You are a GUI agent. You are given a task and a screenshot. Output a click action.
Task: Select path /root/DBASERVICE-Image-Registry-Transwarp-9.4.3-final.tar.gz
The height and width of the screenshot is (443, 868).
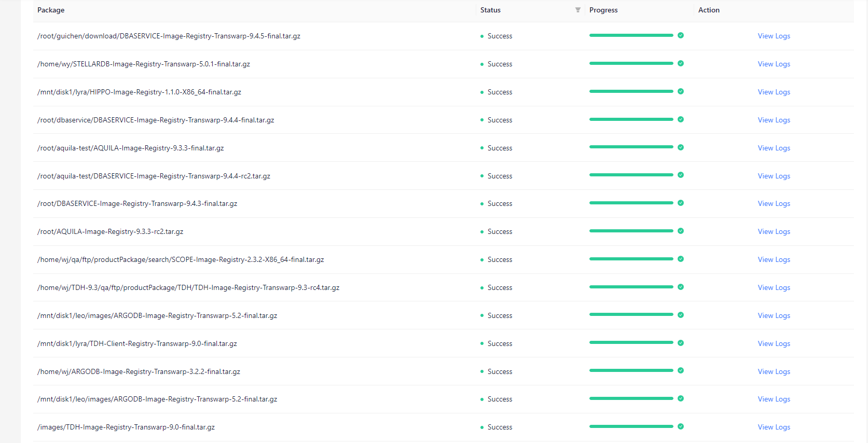coord(137,203)
